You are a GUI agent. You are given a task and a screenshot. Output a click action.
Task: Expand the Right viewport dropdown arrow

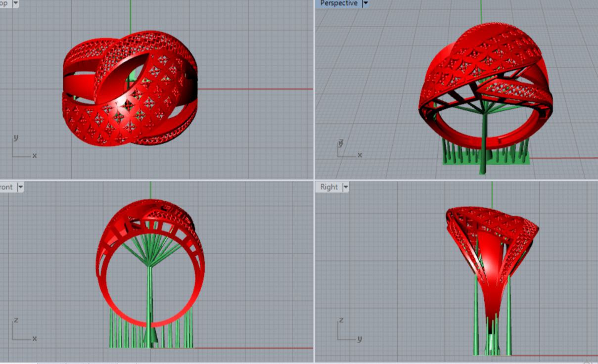pos(345,187)
